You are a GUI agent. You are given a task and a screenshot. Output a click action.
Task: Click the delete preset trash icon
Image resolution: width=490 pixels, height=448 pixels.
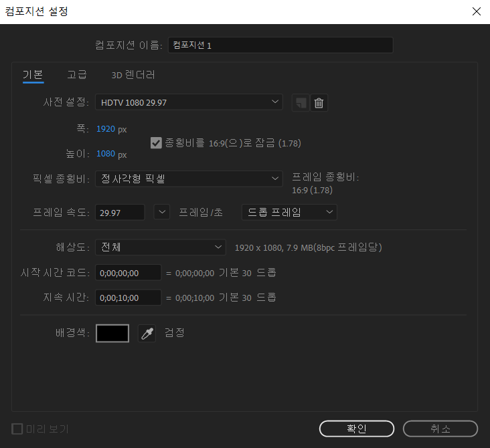pyautogui.click(x=319, y=103)
